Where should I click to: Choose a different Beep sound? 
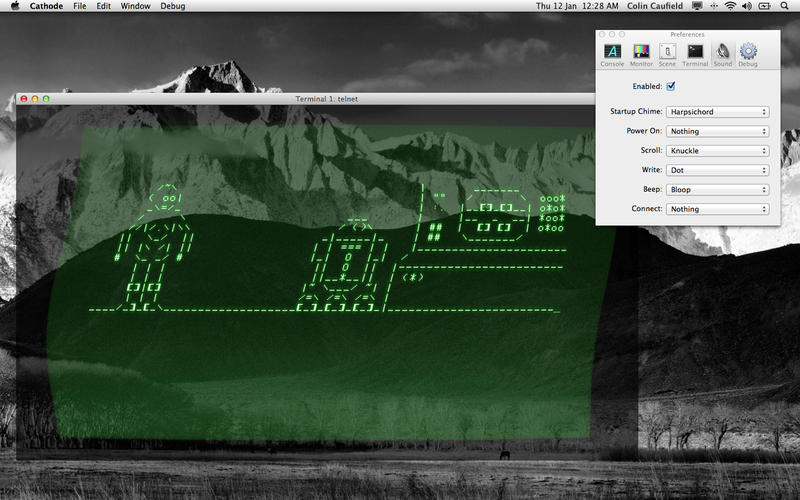[x=717, y=189]
